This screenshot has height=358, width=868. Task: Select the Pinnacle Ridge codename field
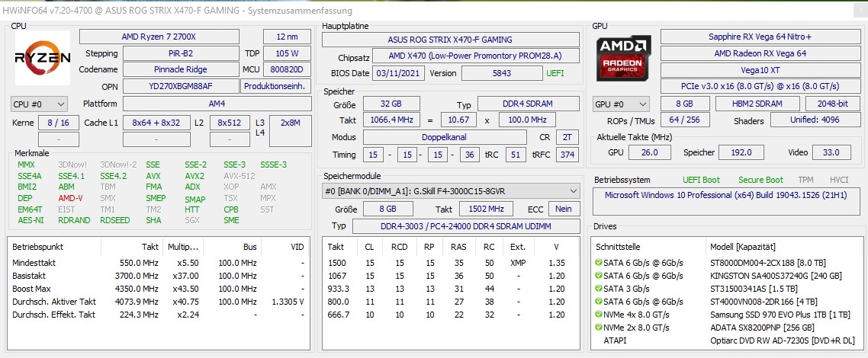click(181, 69)
